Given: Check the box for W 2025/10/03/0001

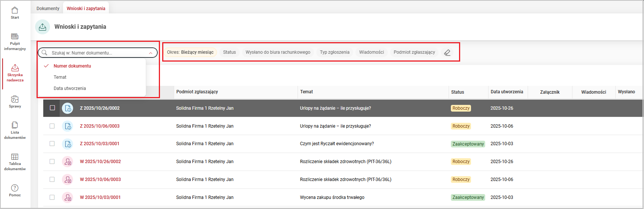Looking at the screenshot, I should [52, 197].
